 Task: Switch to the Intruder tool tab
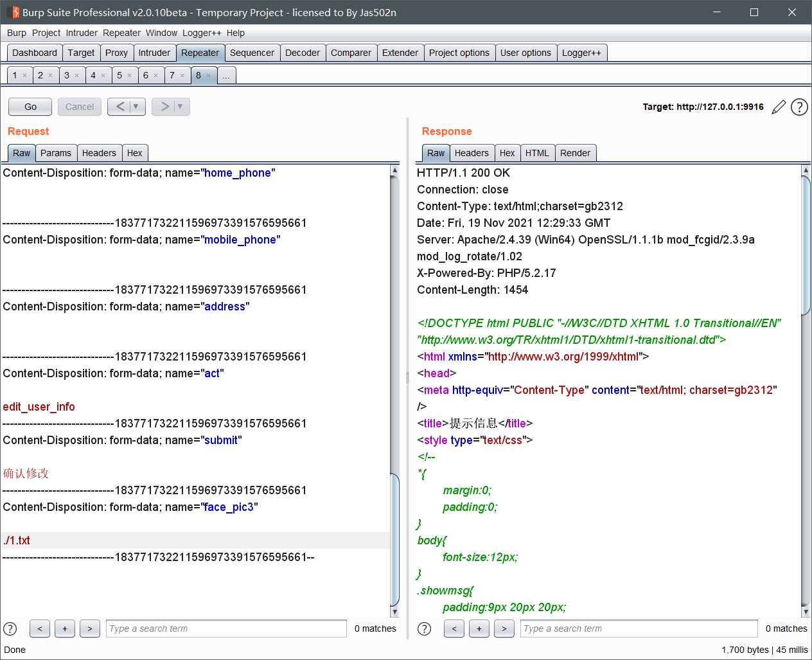tap(154, 53)
